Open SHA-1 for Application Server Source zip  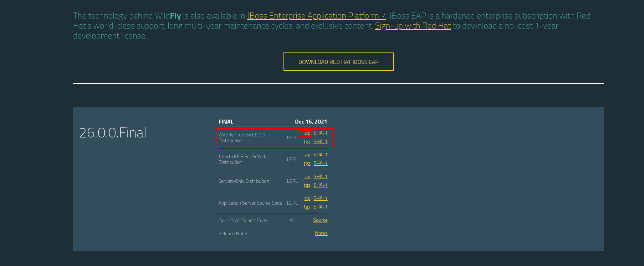321,199
